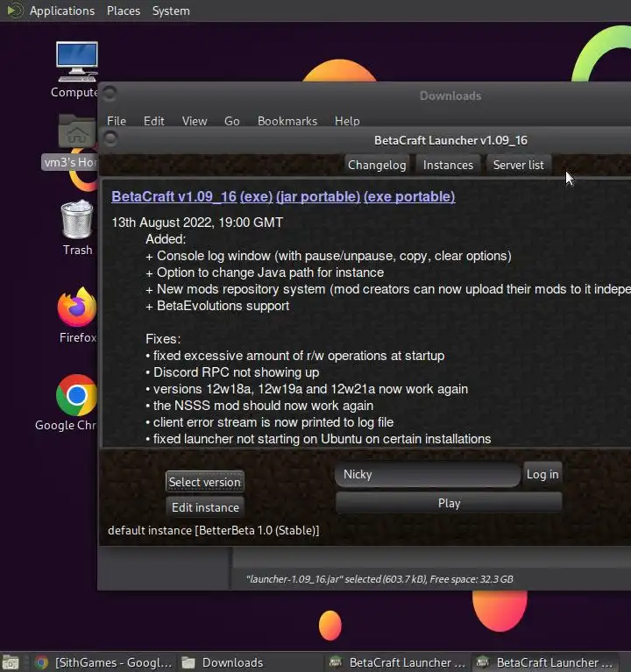The image size is (631, 672).
Task: Launch Firefox from the desktop
Action: click(x=77, y=307)
